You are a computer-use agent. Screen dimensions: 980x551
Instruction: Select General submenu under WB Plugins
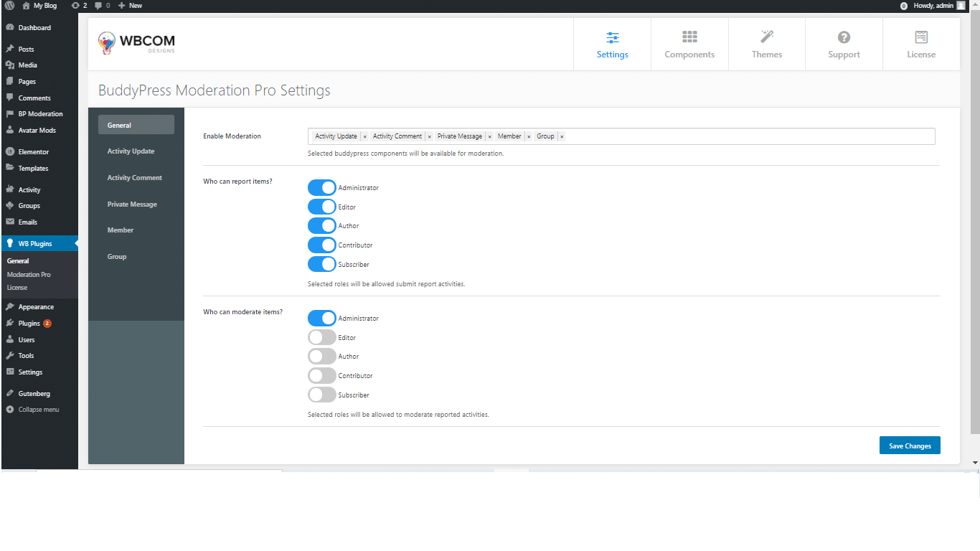click(18, 261)
